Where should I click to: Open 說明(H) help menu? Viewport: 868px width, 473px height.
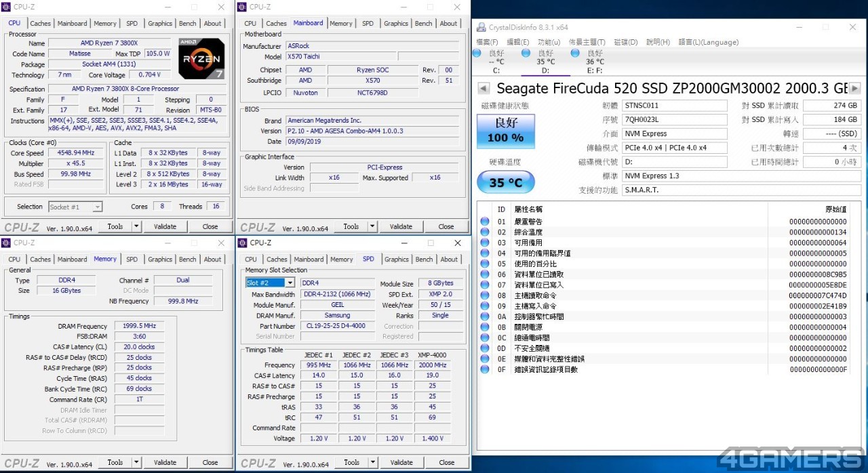pyautogui.click(x=658, y=42)
